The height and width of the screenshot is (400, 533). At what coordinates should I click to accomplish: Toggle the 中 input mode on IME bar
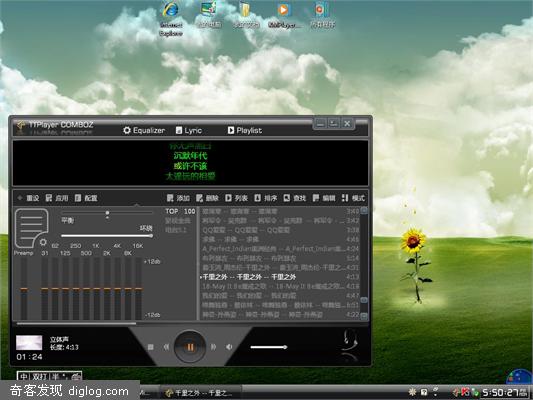click(23, 376)
